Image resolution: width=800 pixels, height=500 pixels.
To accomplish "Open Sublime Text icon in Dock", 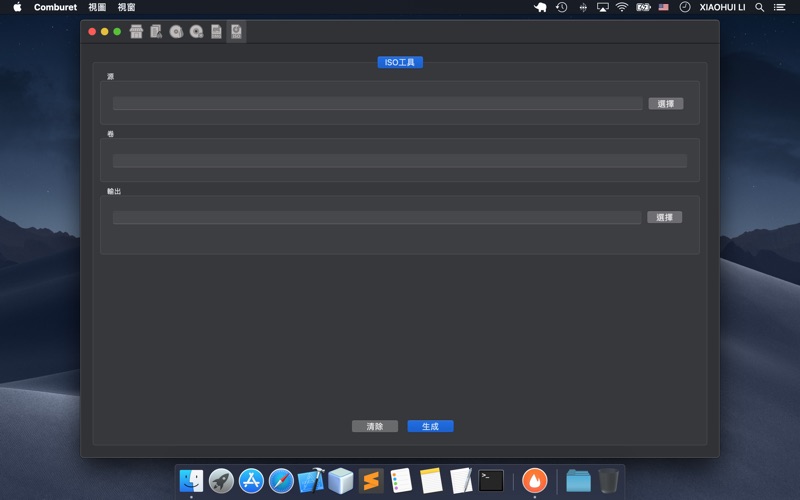I will (x=371, y=481).
